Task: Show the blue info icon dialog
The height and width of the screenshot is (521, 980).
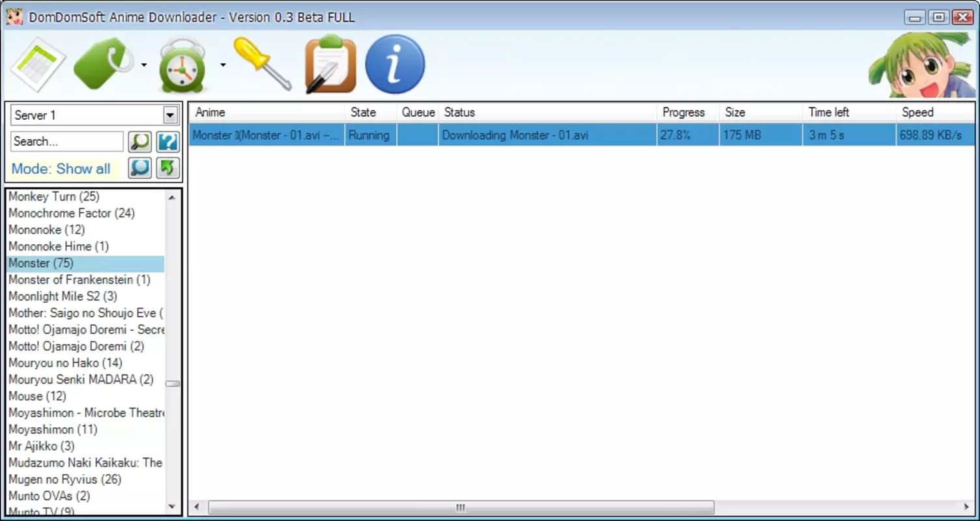Action: coord(395,64)
